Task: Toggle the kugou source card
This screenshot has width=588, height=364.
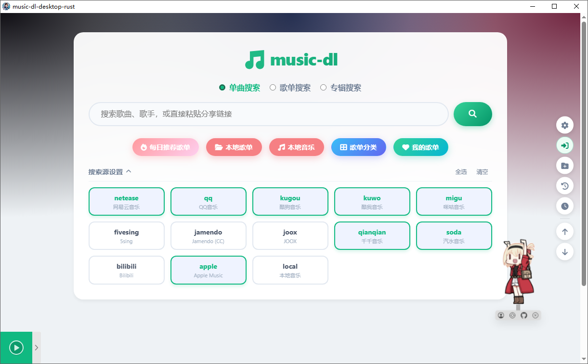Action: (x=290, y=202)
